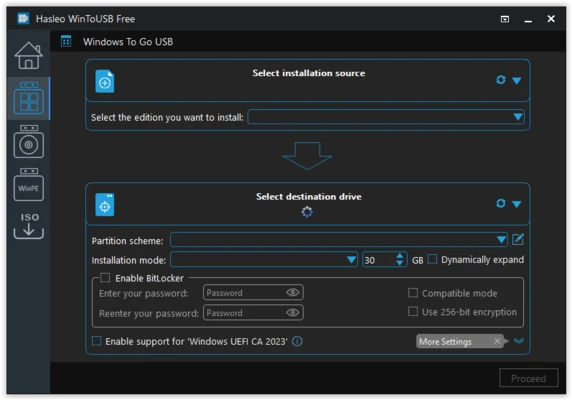Image resolution: width=572 pixels, height=400 pixels.
Task: Check Use 256-bit encryption
Action: (413, 311)
